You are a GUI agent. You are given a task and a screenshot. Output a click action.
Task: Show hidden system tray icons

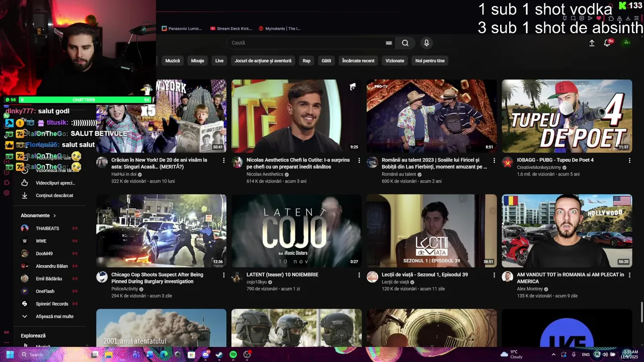pos(554,354)
